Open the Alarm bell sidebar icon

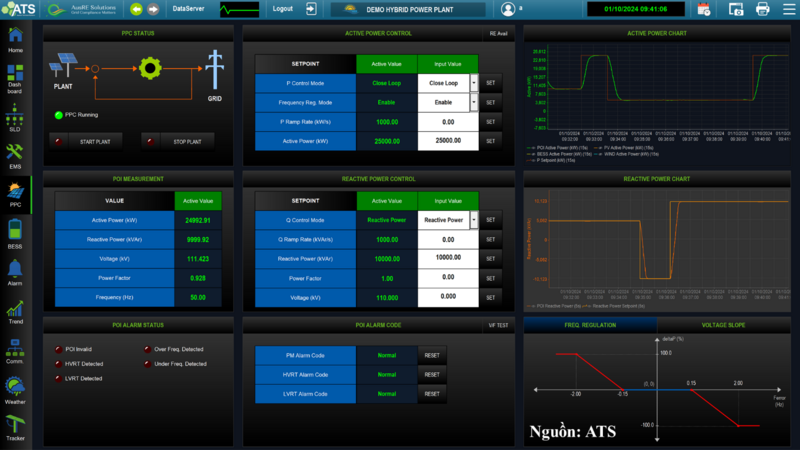coord(15,268)
